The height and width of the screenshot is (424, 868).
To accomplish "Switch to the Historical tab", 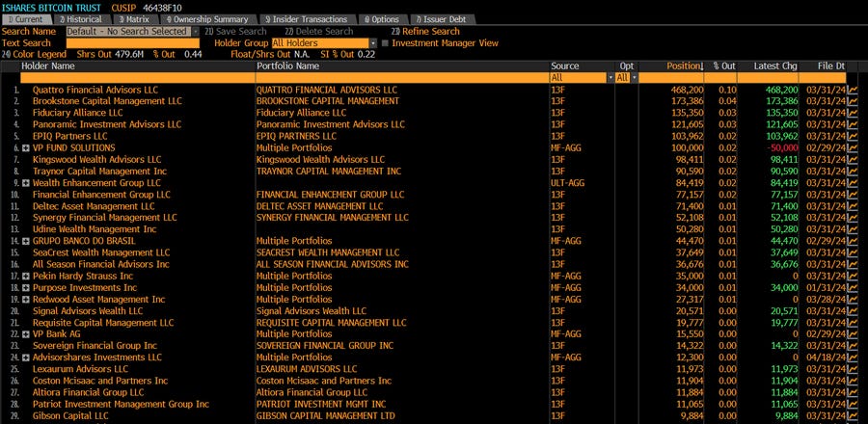I will [x=81, y=19].
